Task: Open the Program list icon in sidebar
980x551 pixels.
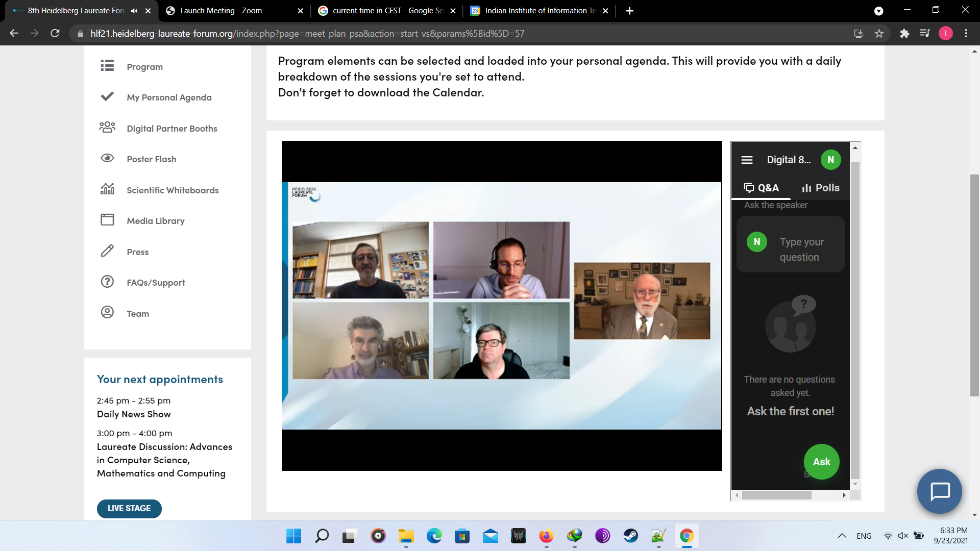Action: point(107,66)
